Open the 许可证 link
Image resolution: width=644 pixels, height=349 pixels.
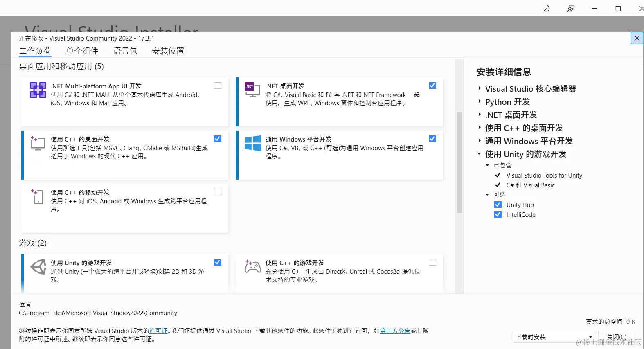(158, 331)
